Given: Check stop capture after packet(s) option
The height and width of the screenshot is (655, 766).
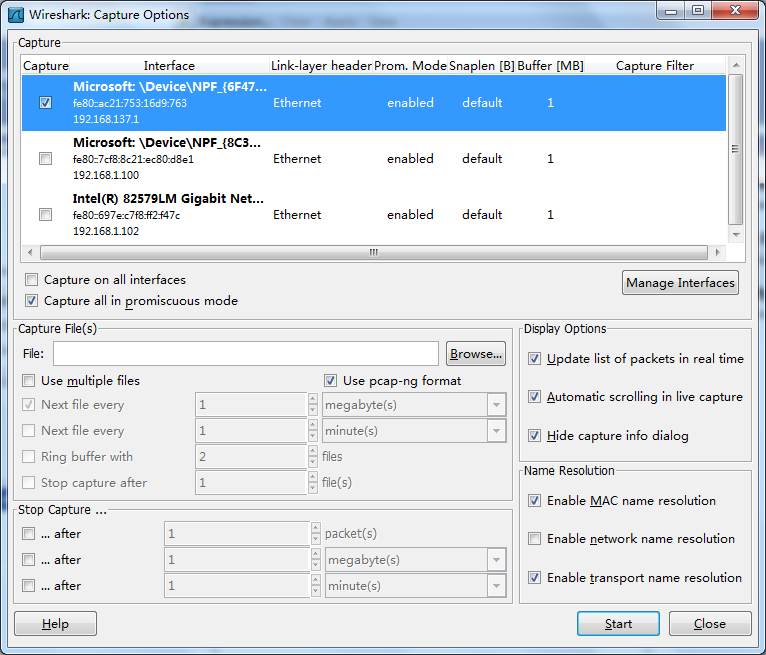Looking at the screenshot, I should point(29,533).
